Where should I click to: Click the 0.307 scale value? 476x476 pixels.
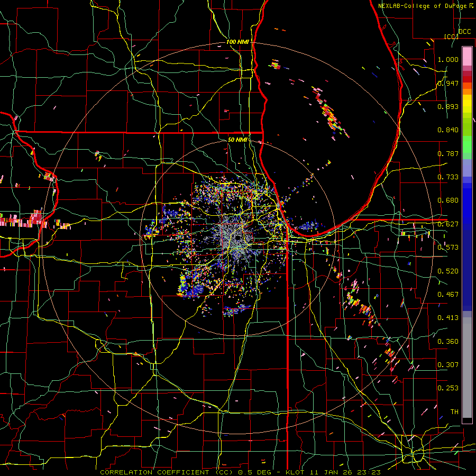[448, 364]
